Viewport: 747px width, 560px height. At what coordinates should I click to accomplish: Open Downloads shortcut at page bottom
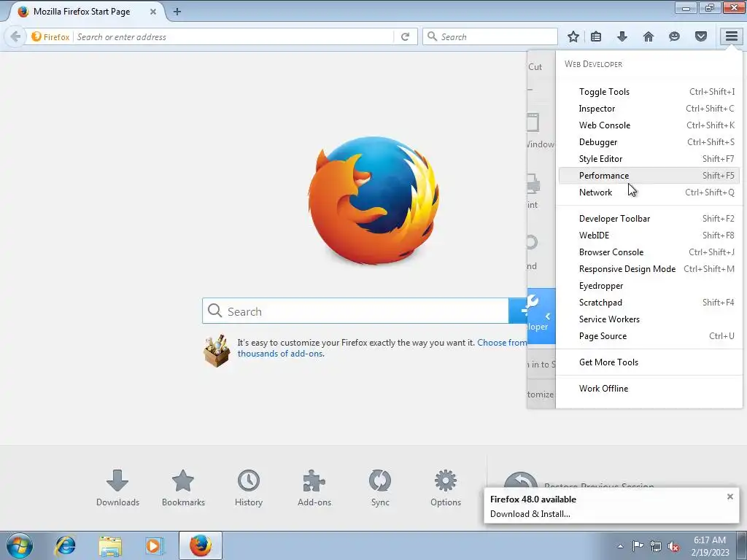[117, 488]
